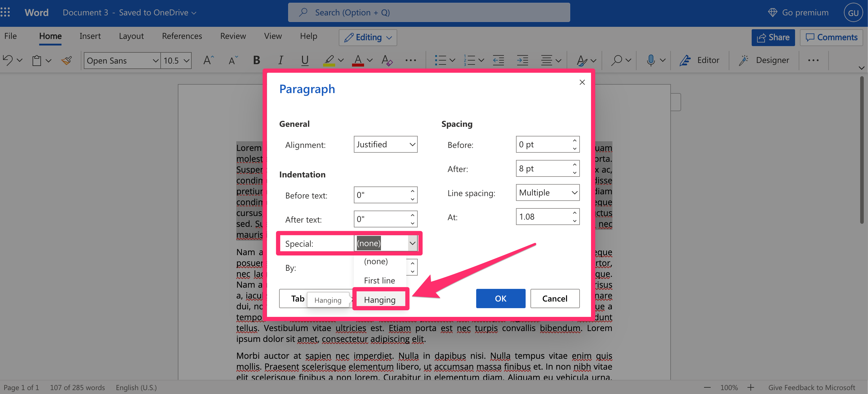Image resolution: width=868 pixels, height=394 pixels.
Task: Click the Increase indent icon
Action: [522, 60]
